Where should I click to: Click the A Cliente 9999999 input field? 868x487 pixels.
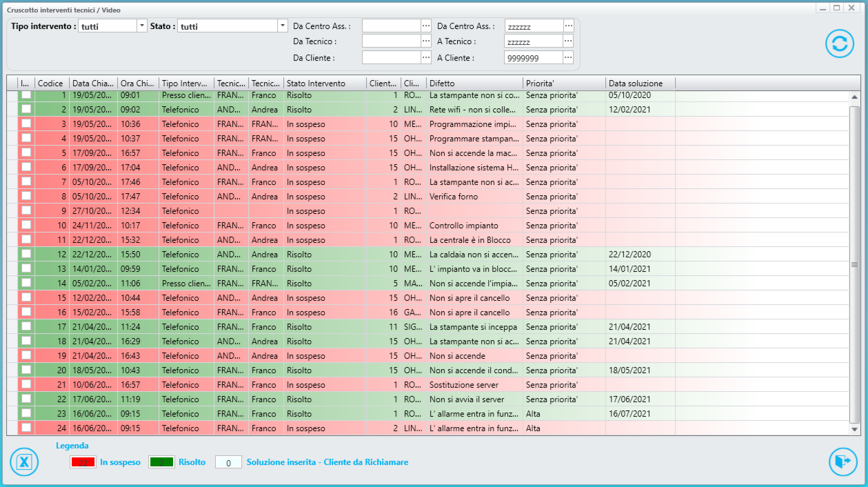pos(534,58)
